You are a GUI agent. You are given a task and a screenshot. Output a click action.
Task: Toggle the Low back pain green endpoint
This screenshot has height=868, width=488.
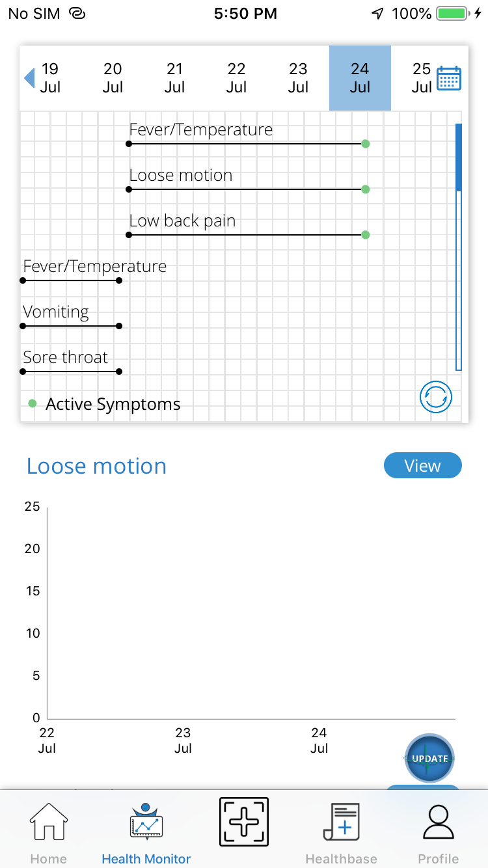tap(366, 235)
